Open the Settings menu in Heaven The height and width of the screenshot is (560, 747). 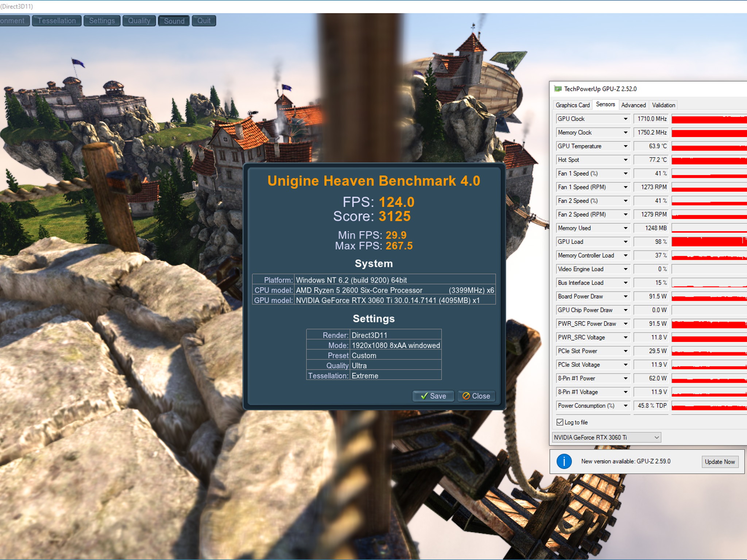click(x=102, y=21)
